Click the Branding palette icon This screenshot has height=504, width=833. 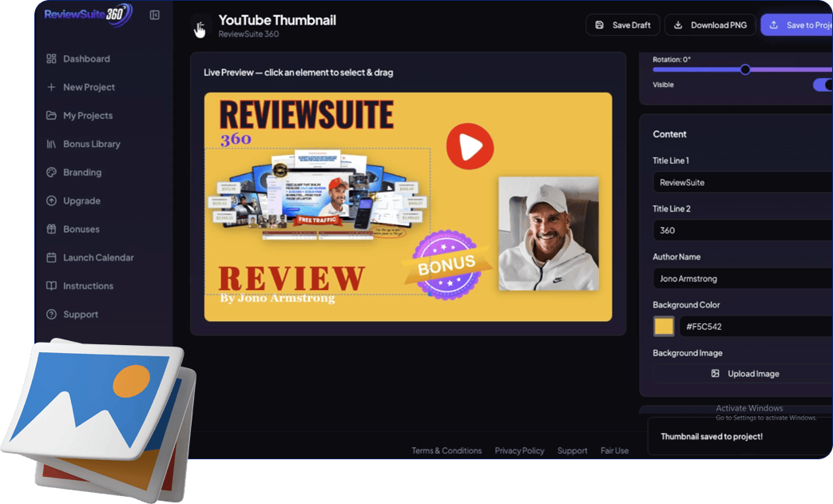(51, 173)
